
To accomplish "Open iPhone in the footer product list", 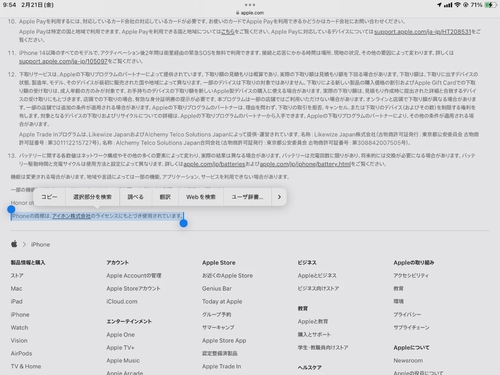I will pos(20,315).
